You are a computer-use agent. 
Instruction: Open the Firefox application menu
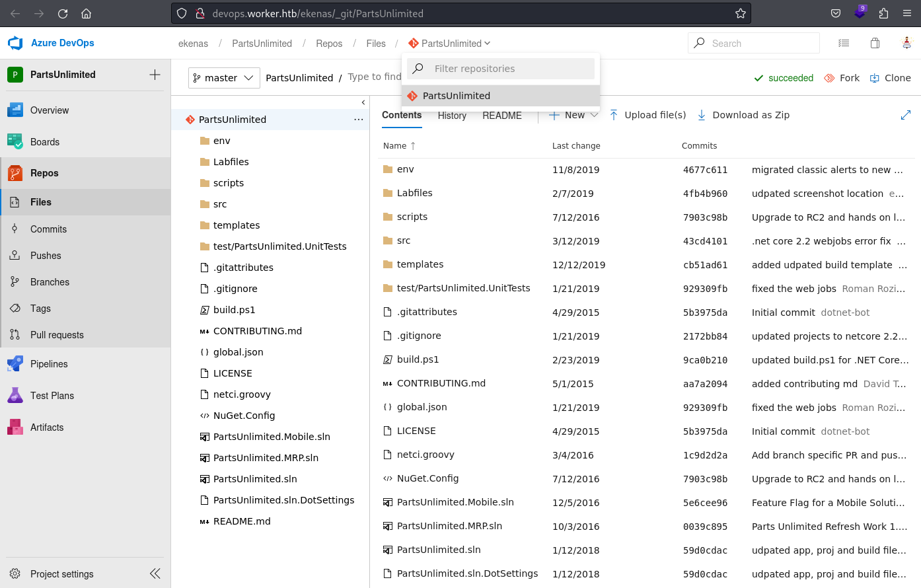point(907,13)
